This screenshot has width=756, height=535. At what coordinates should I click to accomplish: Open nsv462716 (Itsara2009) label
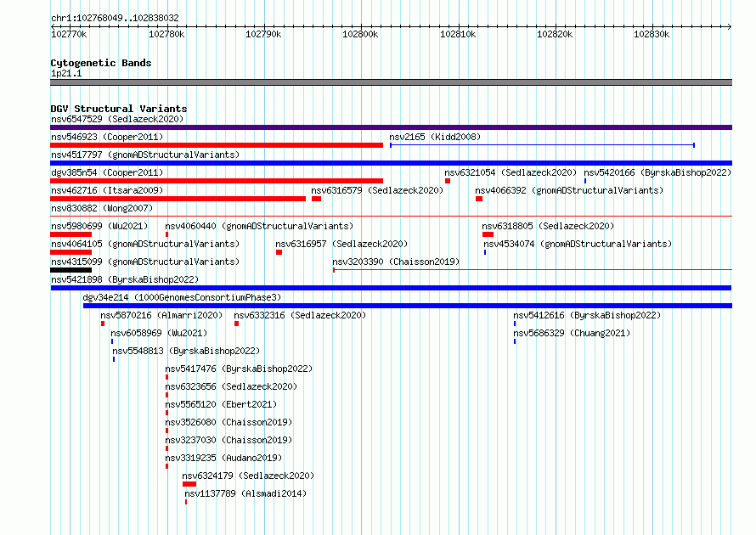pyautogui.click(x=107, y=190)
